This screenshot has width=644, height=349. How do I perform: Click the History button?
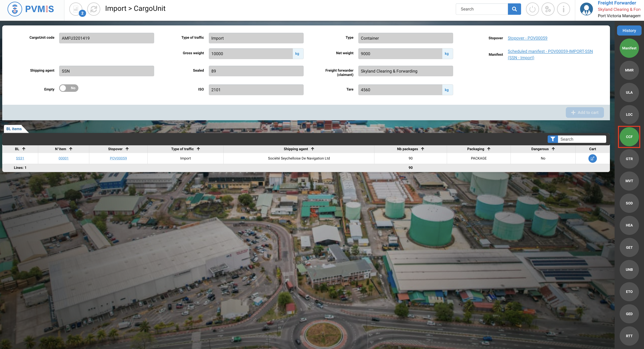pos(629,30)
